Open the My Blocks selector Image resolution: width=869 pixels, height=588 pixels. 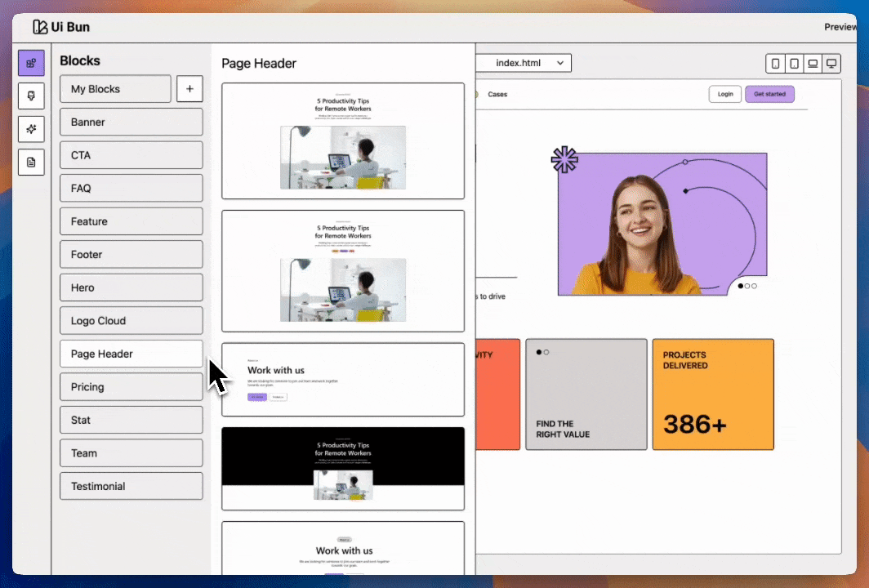pos(114,88)
